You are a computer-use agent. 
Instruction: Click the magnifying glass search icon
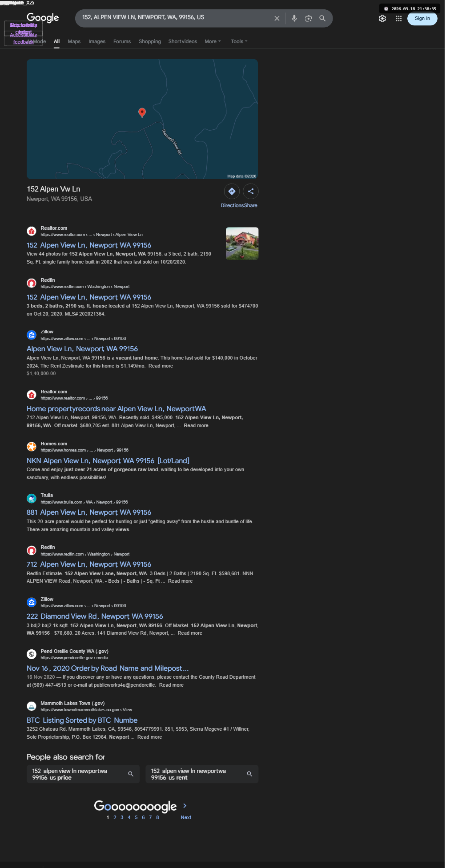(x=322, y=18)
